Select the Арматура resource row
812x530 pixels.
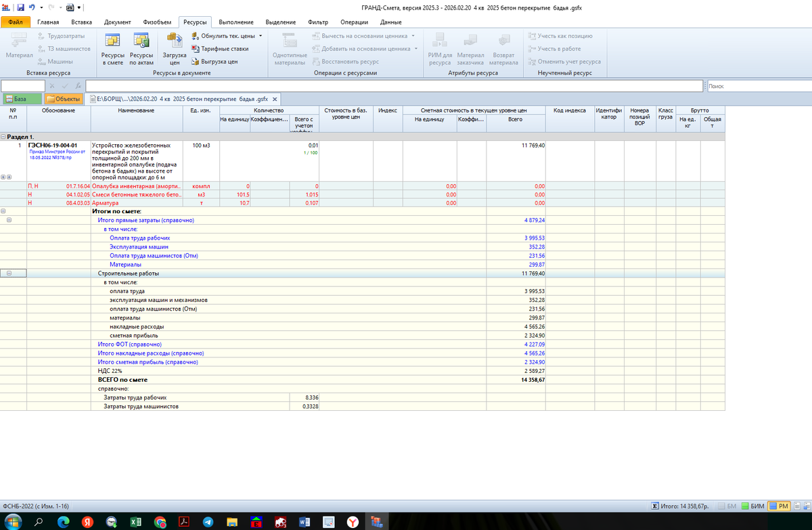(x=362, y=202)
